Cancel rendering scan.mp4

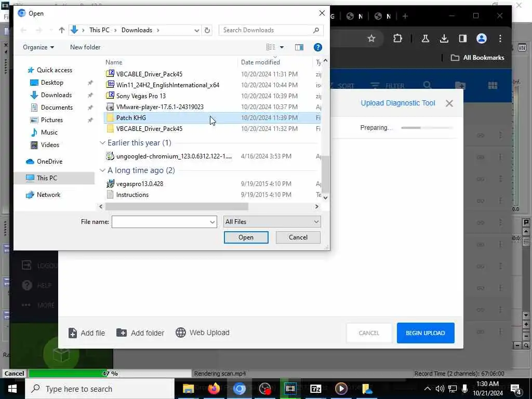pyautogui.click(x=14, y=374)
